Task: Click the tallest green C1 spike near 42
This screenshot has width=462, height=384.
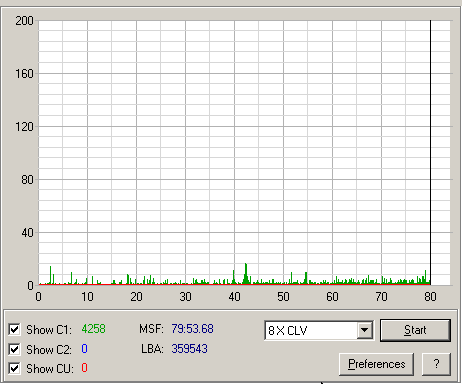Action: coord(246,274)
